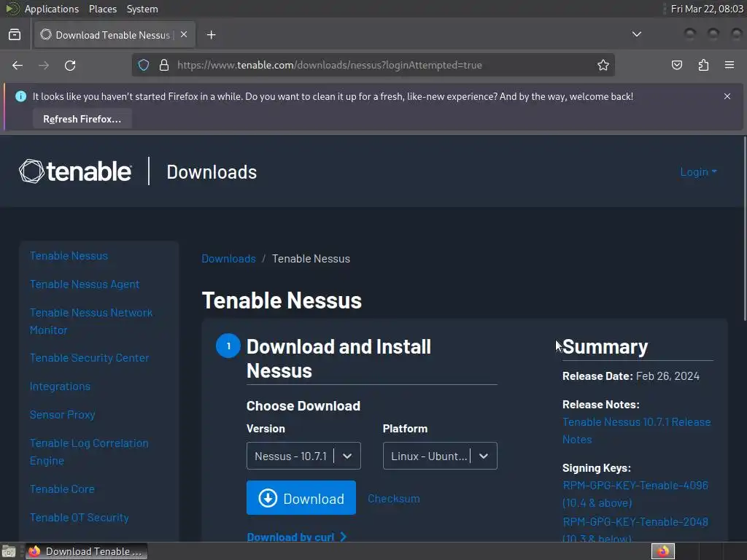Open the list all tabs chevron
The width and height of the screenshot is (747, 560).
[636, 34]
